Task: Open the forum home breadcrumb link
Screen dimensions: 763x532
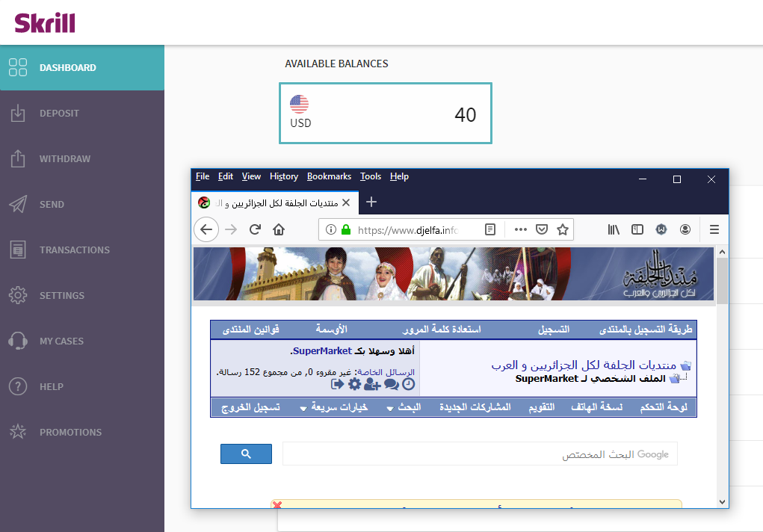Action: click(584, 365)
